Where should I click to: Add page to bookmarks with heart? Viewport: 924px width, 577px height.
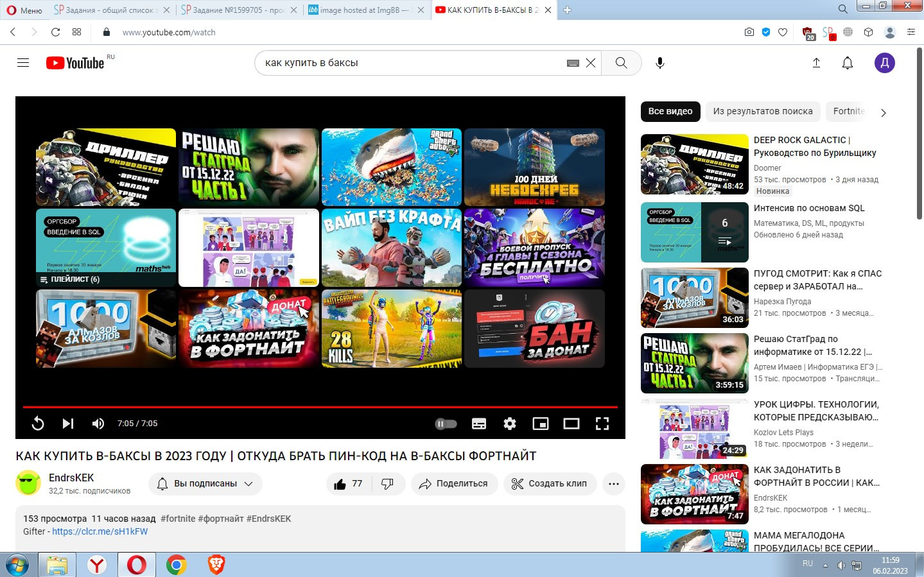(x=783, y=32)
